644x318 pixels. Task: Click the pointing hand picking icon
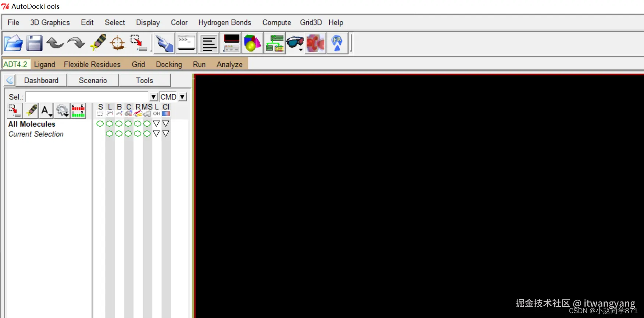coord(164,43)
